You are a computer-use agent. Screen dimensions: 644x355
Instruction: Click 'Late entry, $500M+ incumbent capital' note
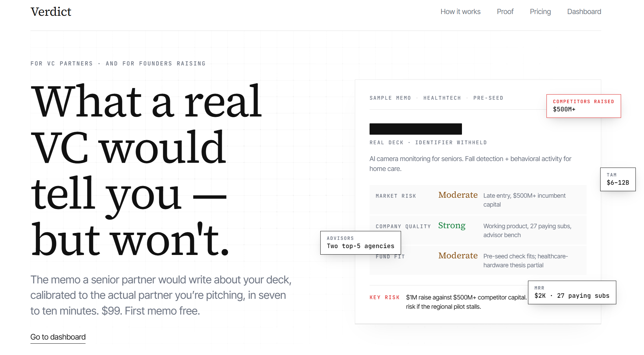click(524, 200)
